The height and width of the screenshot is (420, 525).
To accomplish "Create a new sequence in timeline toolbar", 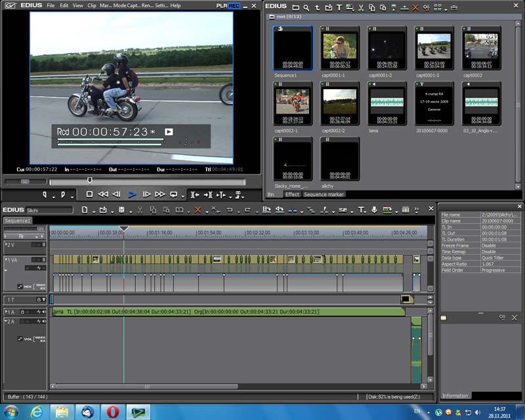I will [85, 210].
